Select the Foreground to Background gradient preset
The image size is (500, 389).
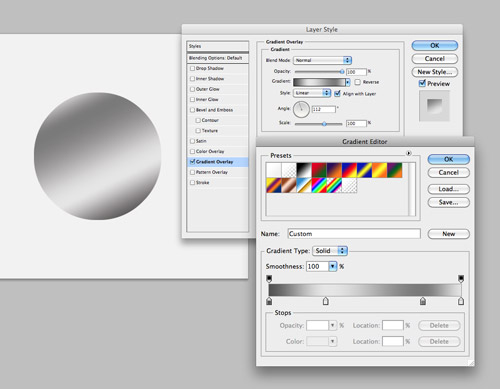(274, 170)
